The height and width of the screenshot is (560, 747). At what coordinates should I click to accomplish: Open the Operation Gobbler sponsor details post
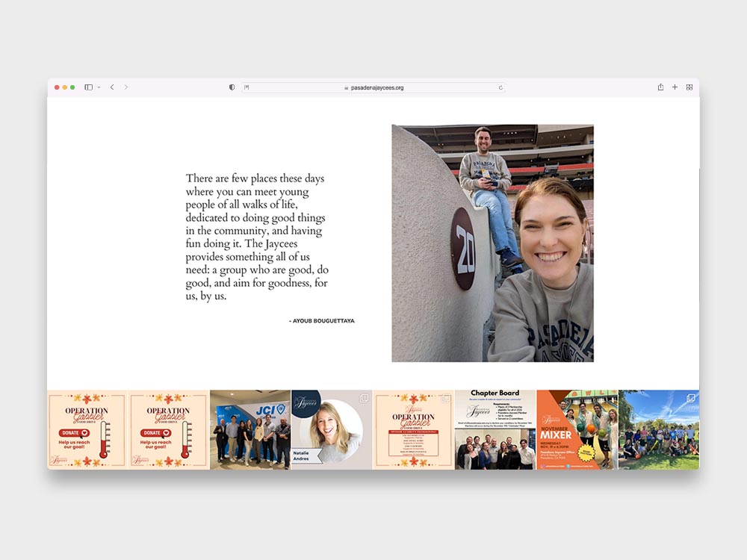coord(413,429)
